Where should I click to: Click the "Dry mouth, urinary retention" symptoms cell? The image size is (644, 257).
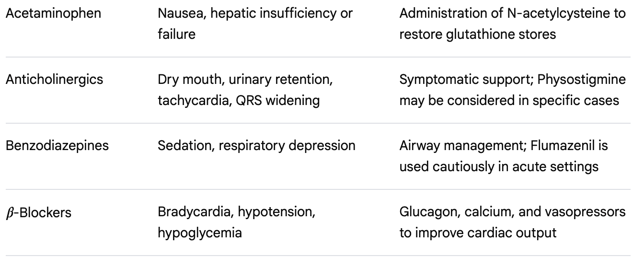coord(245,90)
